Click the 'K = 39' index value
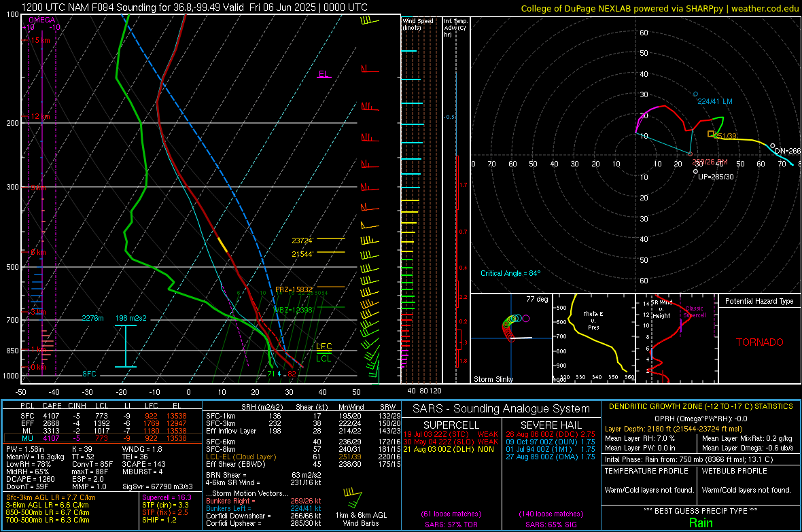Viewport: 802px width, 532px height. tap(82, 449)
